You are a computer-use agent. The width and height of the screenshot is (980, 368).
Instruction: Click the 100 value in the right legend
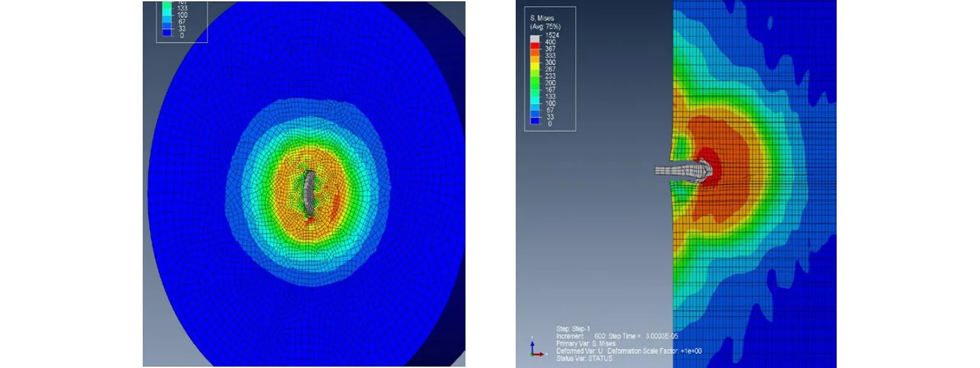coord(551,103)
